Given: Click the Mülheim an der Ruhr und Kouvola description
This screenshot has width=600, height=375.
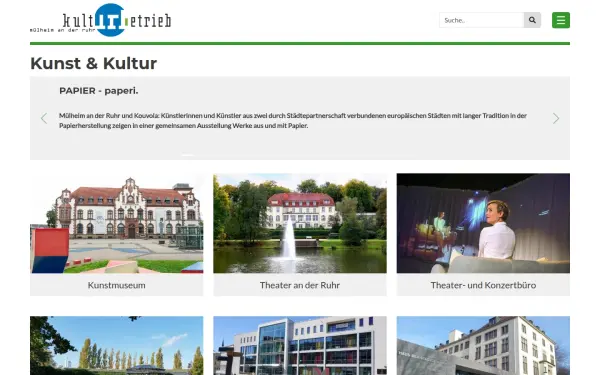Looking at the screenshot, I should (x=293, y=121).
